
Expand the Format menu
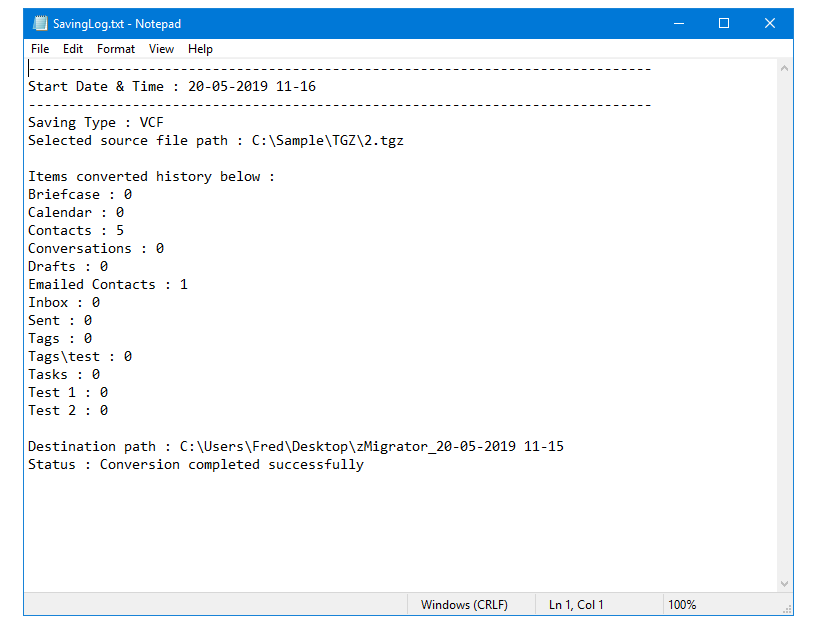click(x=116, y=49)
